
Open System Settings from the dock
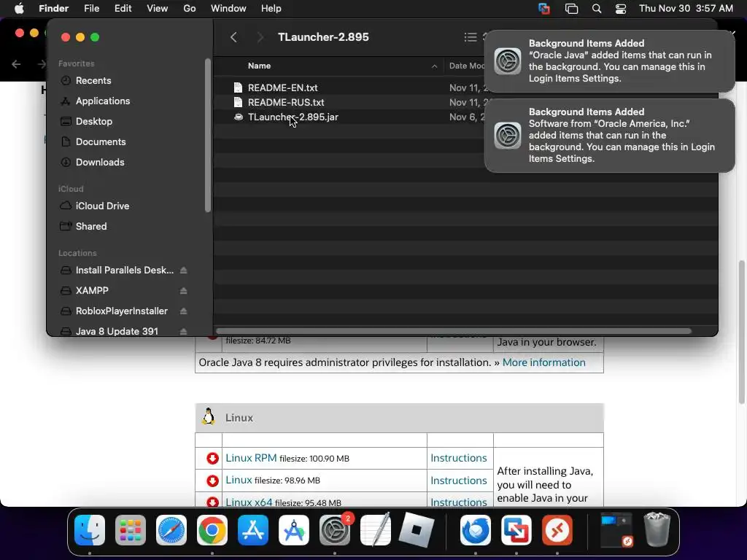(334, 530)
